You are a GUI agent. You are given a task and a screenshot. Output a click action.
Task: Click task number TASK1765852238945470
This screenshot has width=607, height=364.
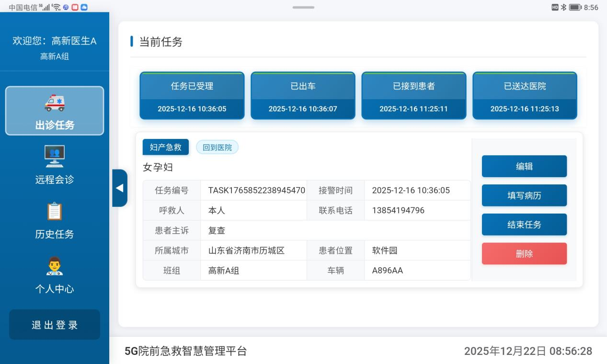click(x=256, y=190)
